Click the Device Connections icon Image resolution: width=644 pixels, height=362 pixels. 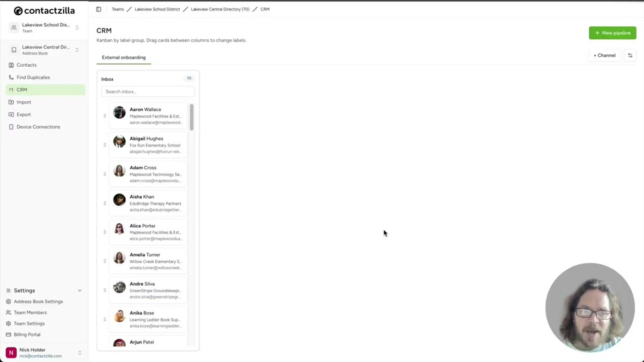tap(11, 127)
